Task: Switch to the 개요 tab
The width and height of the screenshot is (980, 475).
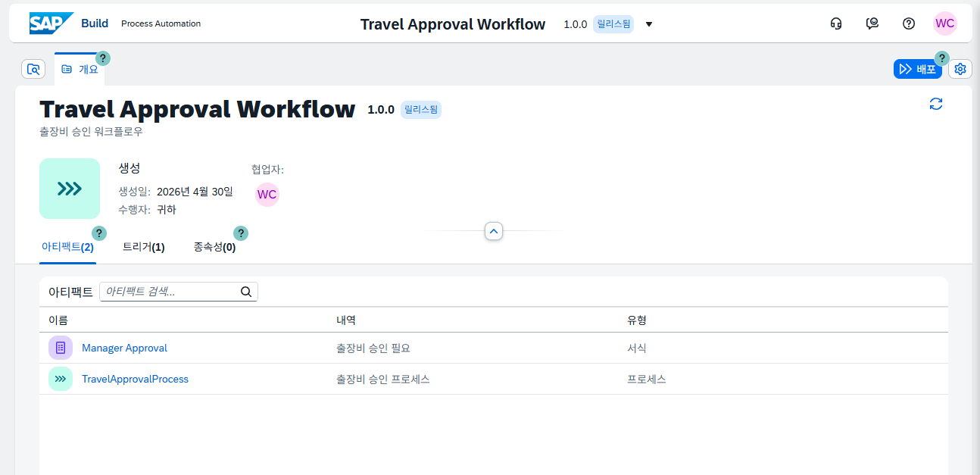Action: pos(80,69)
